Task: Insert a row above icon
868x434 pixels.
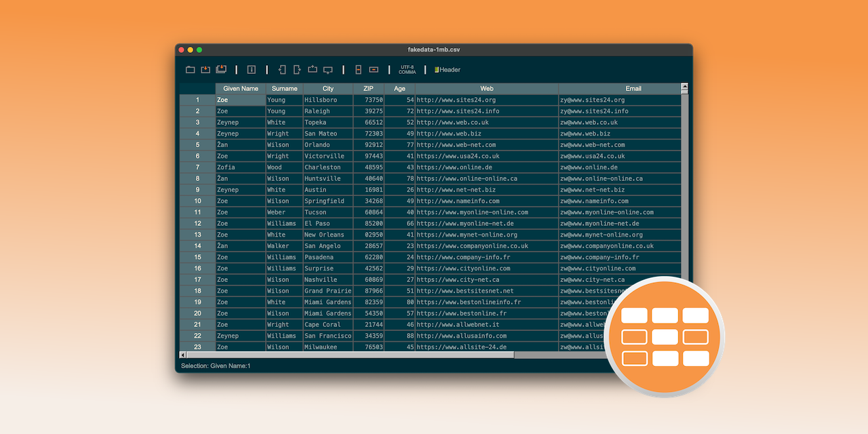Action: 313,70
